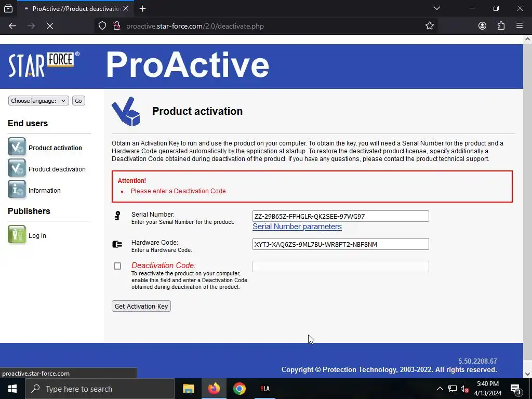Click the StarForce logo
This screenshot has height=399, width=532.
pos(44,64)
